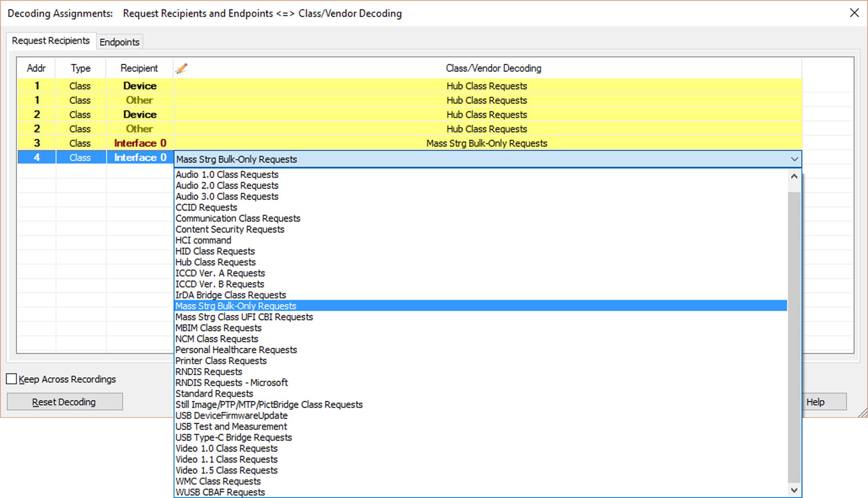
Task: Pick Audio 3.0 Class Requests
Action: 481,196
